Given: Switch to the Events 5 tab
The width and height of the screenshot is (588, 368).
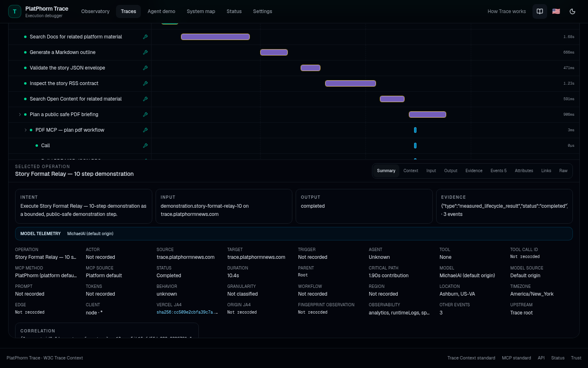Looking at the screenshot, I should pos(498,171).
